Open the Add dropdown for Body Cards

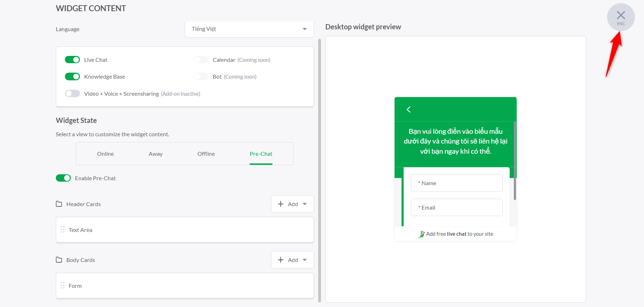tap(292, 260)
